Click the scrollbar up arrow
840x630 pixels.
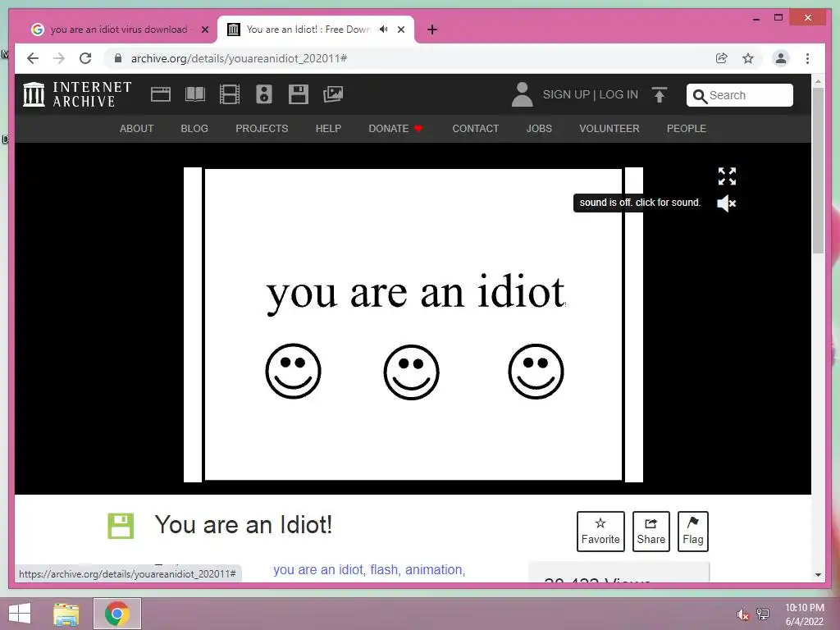pos(818,81)
